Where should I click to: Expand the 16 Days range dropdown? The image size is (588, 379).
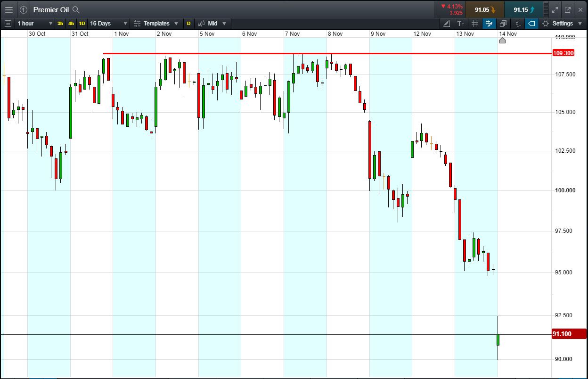click(x=108, y=23)
